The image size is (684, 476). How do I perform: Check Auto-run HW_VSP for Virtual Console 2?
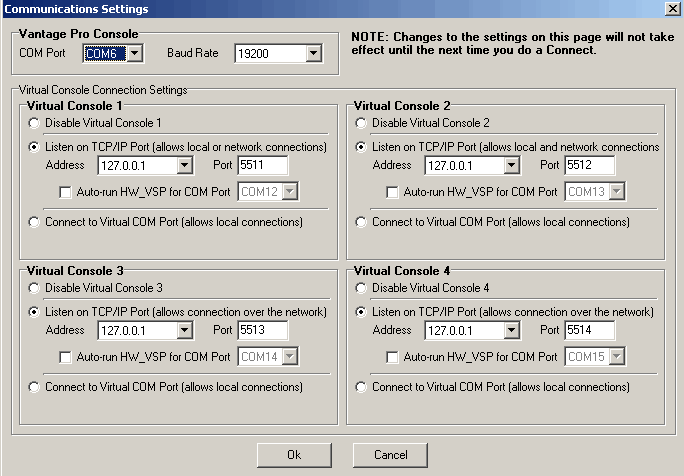click(x=394, y=192)
